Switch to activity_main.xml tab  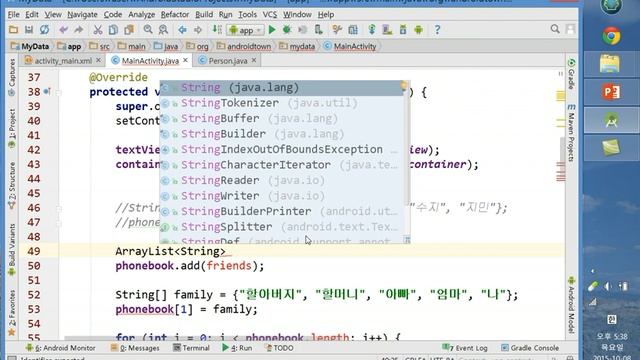click(x=62, y=61)
